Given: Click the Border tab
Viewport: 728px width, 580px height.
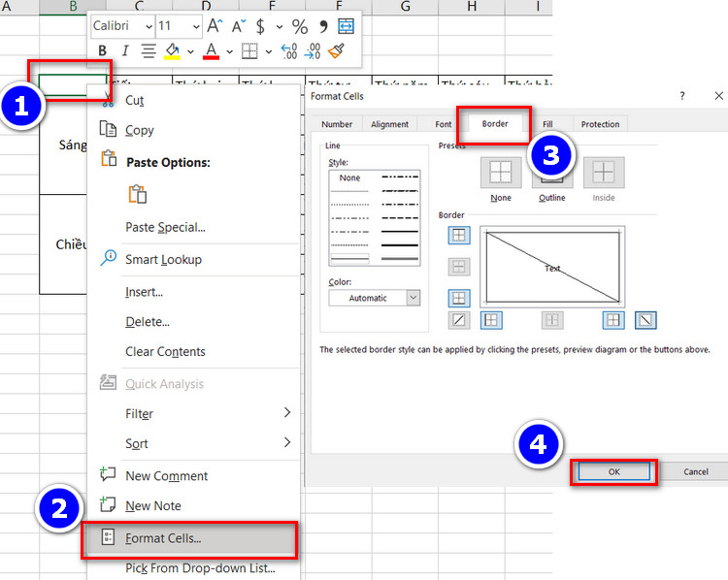Looking at the screenshot, I should click(x=495, y=124).
